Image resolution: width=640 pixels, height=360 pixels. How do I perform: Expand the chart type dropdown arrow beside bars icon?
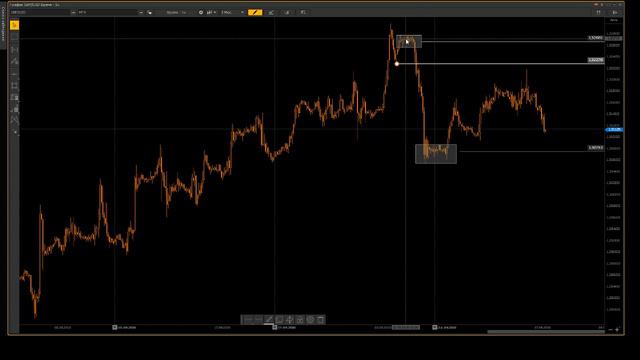215,12
